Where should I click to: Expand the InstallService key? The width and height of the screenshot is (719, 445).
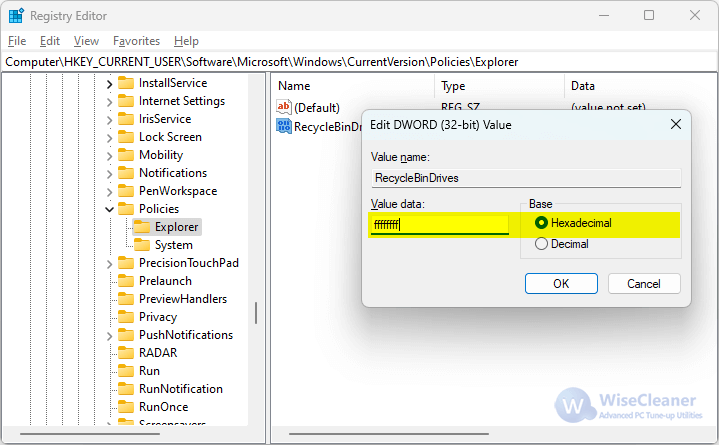pyautogui.click(x=109, y=84)
